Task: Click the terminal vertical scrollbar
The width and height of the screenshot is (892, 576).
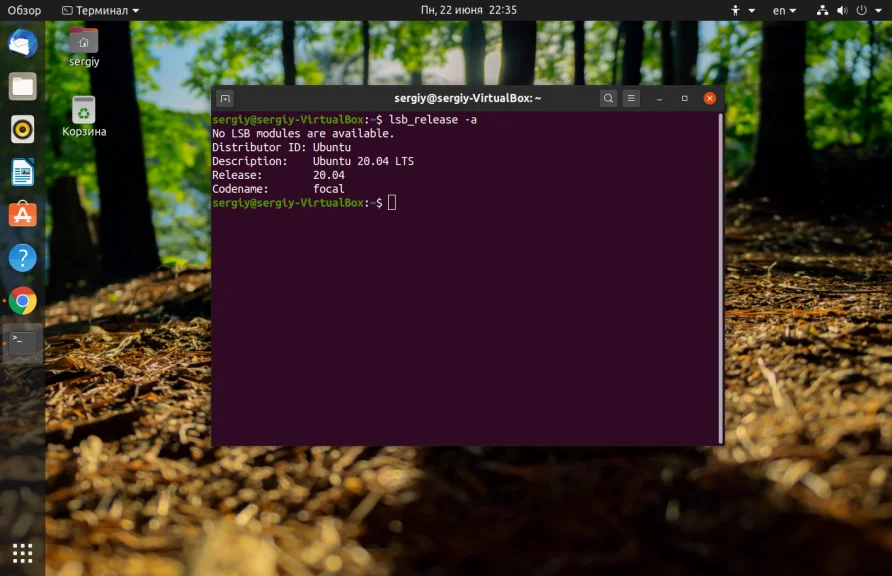Action: pos(721,278)
